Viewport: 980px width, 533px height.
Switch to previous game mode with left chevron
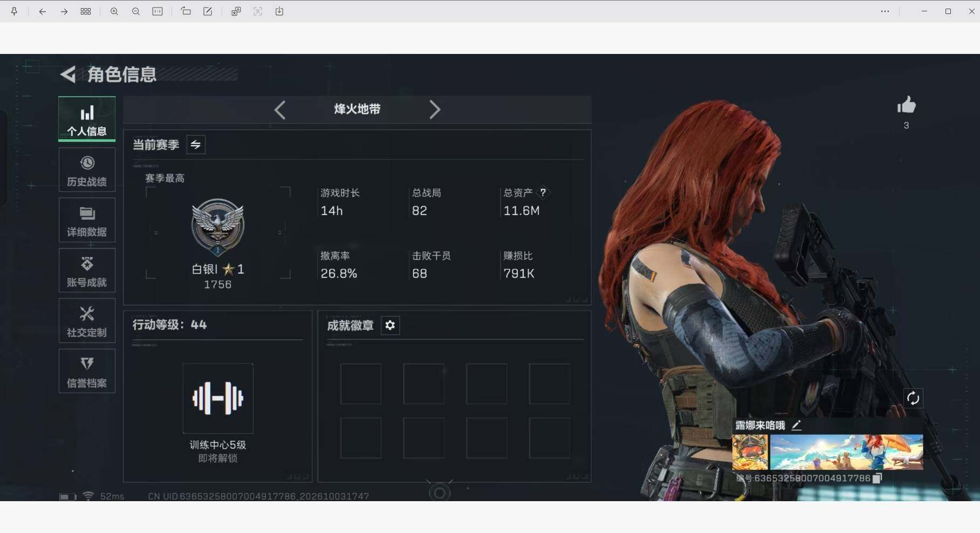[x=279, y=110]
